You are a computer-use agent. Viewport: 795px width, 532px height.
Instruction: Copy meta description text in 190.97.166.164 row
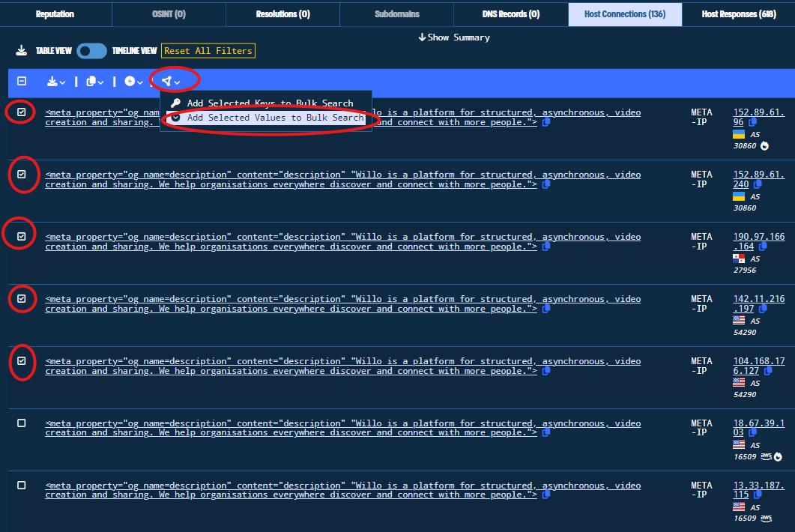(546, 247)
